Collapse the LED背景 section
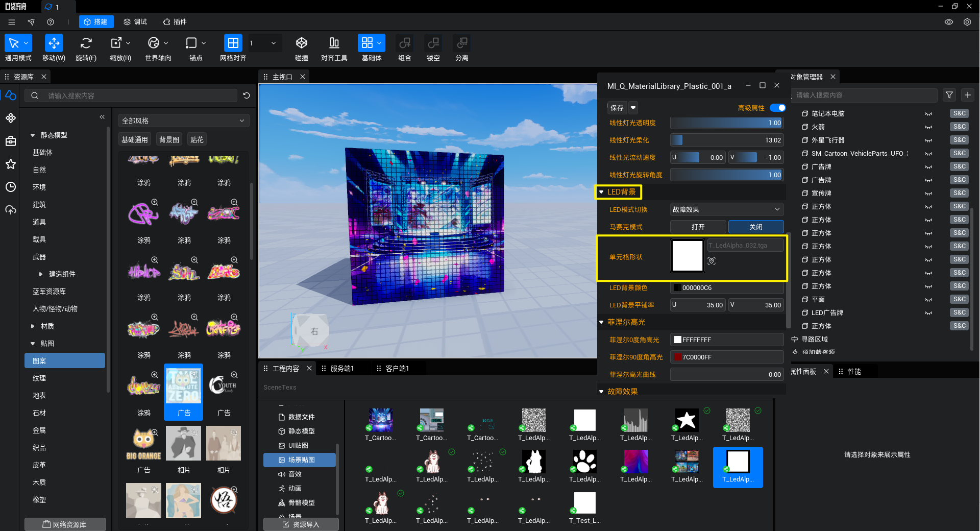 click(x=601, y=192)
